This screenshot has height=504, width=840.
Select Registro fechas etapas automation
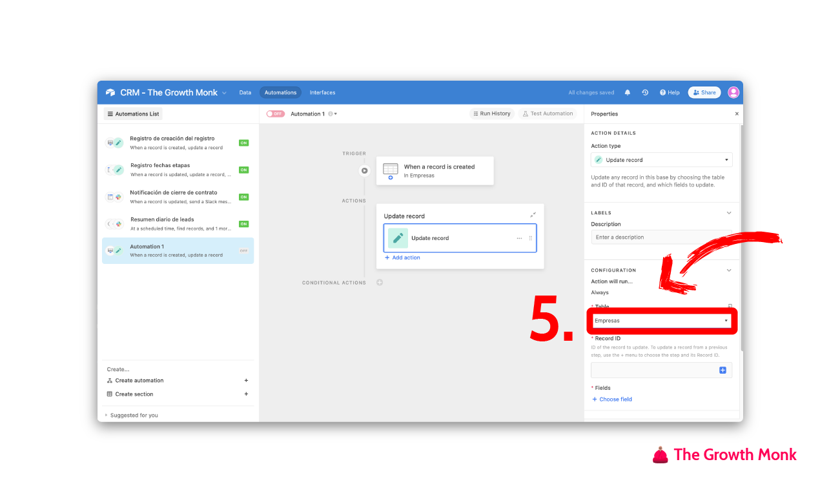click(178, 170)
